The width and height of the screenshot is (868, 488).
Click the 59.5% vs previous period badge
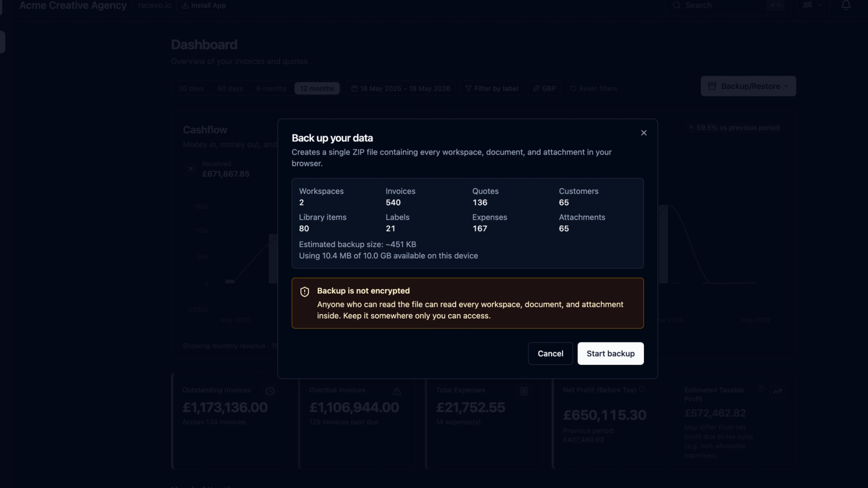tap(733, 128)
